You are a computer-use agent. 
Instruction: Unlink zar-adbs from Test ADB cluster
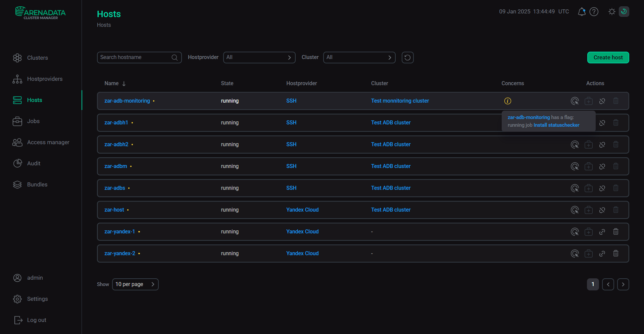point(602,188)
